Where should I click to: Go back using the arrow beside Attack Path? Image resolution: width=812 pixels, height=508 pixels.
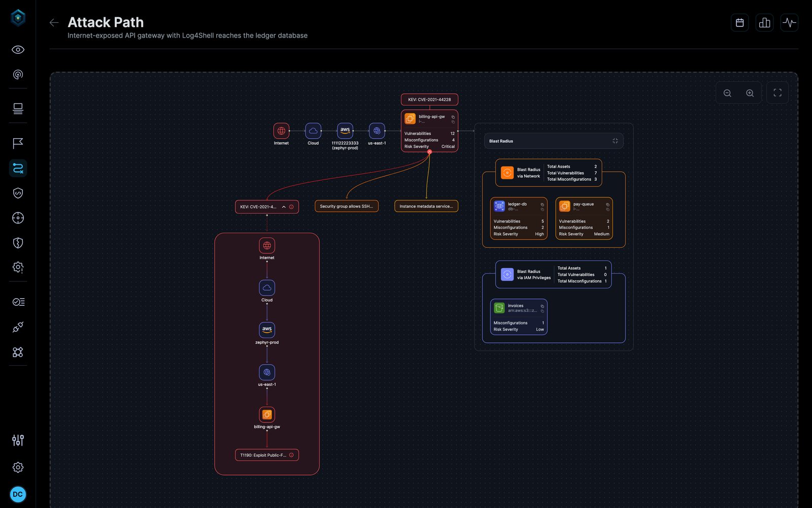(x=54, y=22)
